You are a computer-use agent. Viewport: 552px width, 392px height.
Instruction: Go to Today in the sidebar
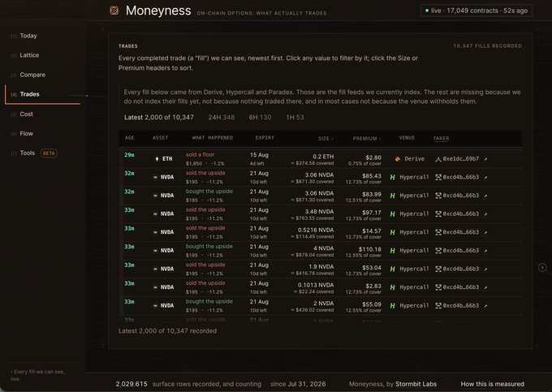[x=28, y=36]
